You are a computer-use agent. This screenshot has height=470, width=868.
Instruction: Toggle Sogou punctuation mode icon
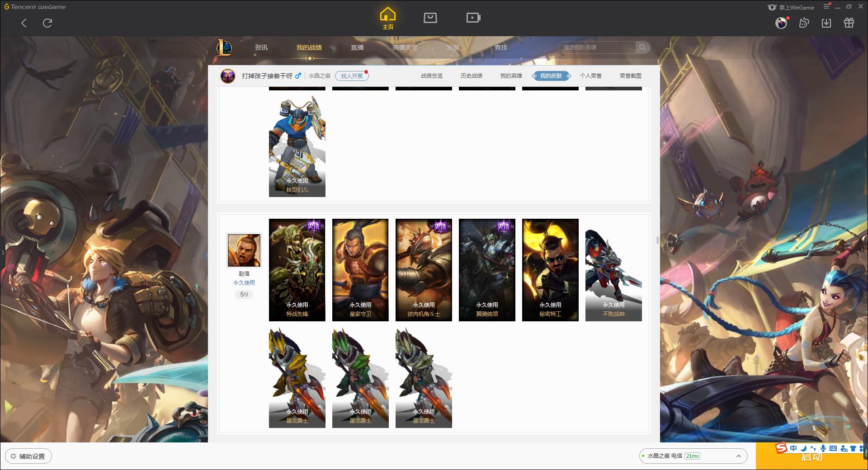point(813,448)
